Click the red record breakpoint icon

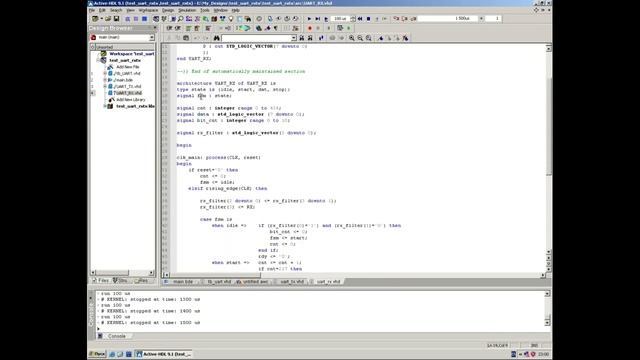(x=310, y=28)
